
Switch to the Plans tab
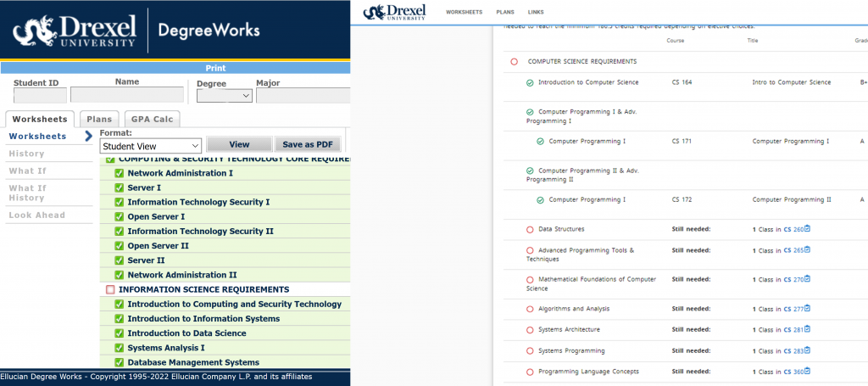[99, 119]
